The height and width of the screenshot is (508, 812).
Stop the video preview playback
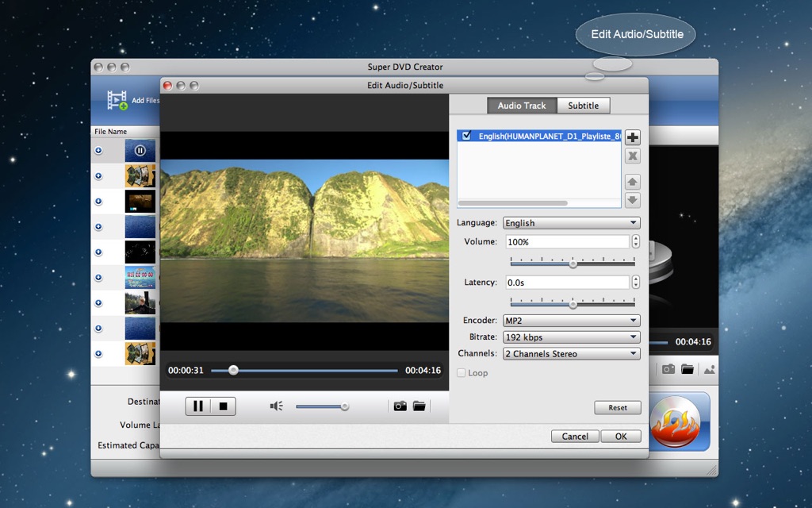[223, 406]
